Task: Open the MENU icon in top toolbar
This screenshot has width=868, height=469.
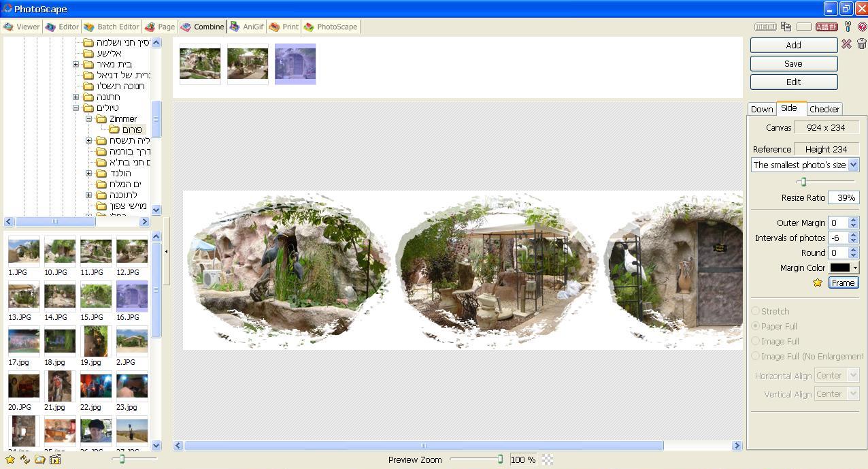Action: coord(765,27)
